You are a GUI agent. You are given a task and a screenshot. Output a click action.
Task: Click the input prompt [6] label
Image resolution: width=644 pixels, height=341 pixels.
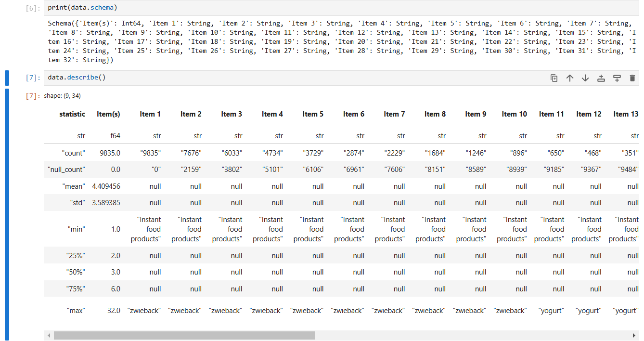point(33,8)
